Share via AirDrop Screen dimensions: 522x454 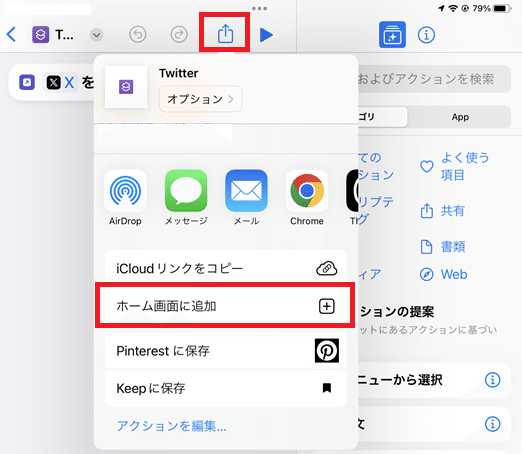pos(125,198)
